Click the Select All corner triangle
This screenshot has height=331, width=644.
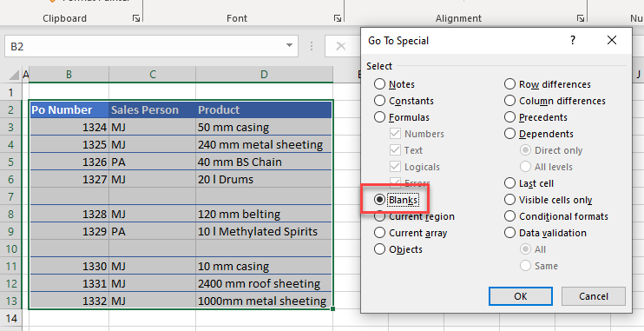14,75
